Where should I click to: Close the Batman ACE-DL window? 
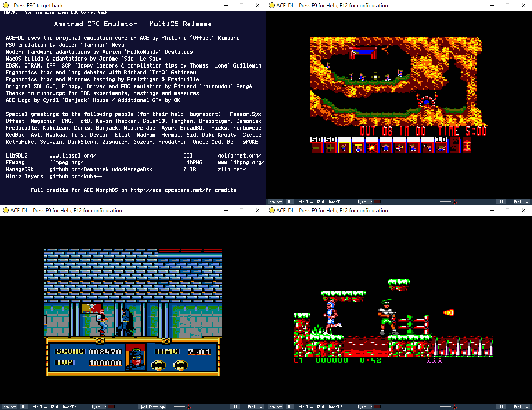click(258, 210)
